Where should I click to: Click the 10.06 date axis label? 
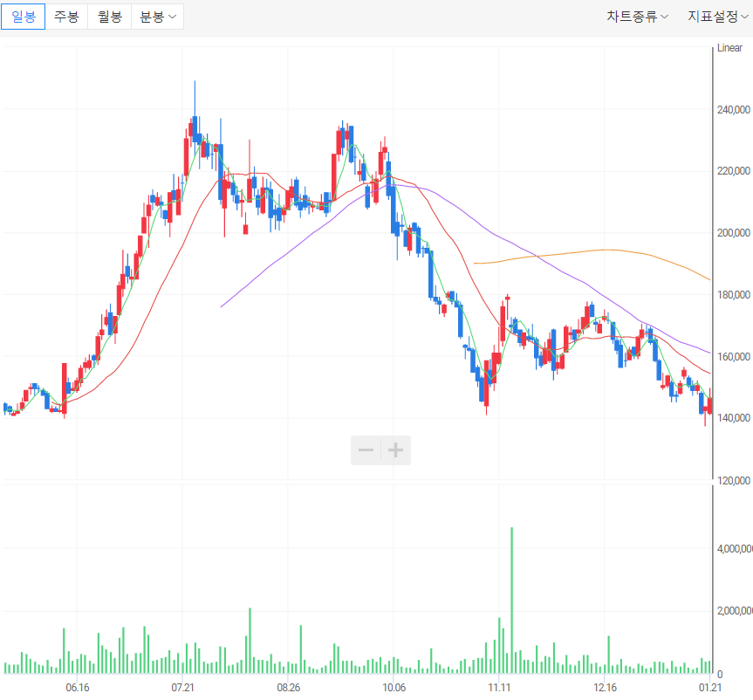click(x=394, y=688)
